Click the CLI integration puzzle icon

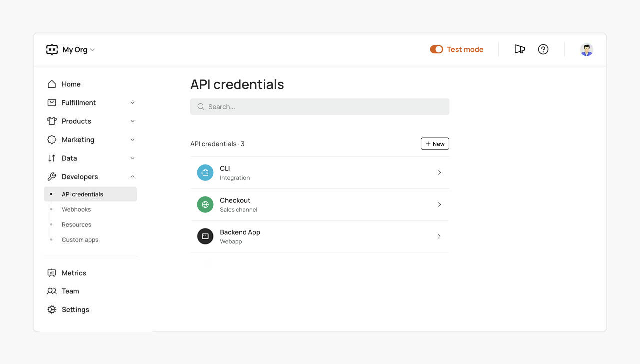[x=205, y=173]
